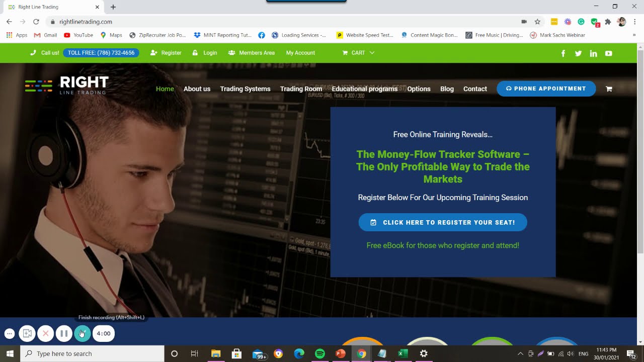Viewport: 644px width, 362px height.
Task: Open the yellow extension icon in the toolbar
Action: 554,22
